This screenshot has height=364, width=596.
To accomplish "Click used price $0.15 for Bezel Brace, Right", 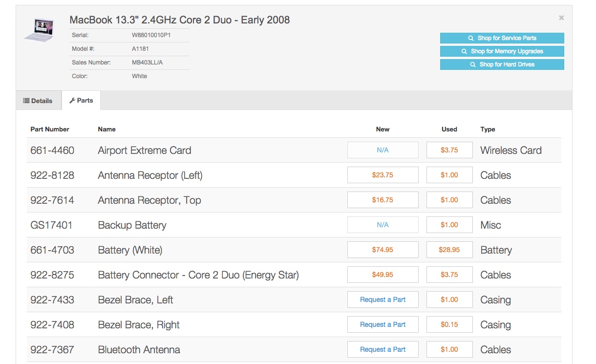I will point(449,325).
